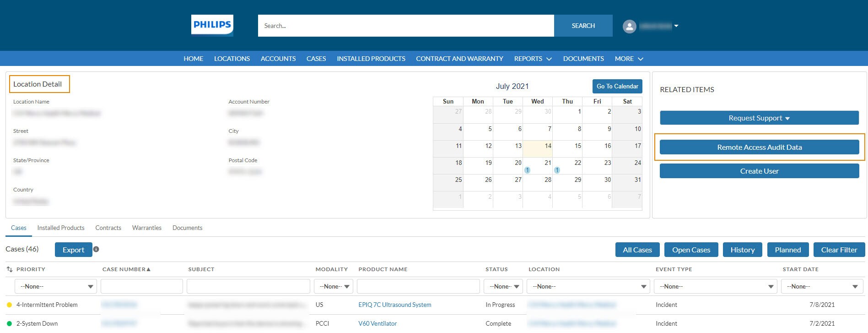Click in the top search field
The image size is (868, 333).
405,26
